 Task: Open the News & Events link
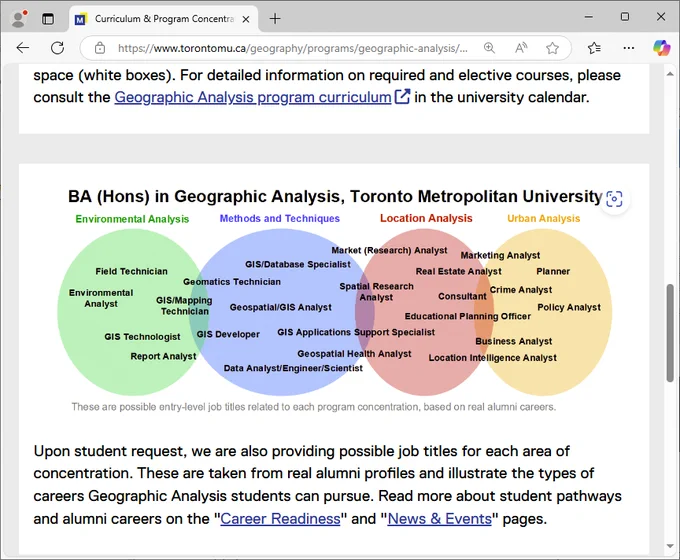(x=439, y=519)
